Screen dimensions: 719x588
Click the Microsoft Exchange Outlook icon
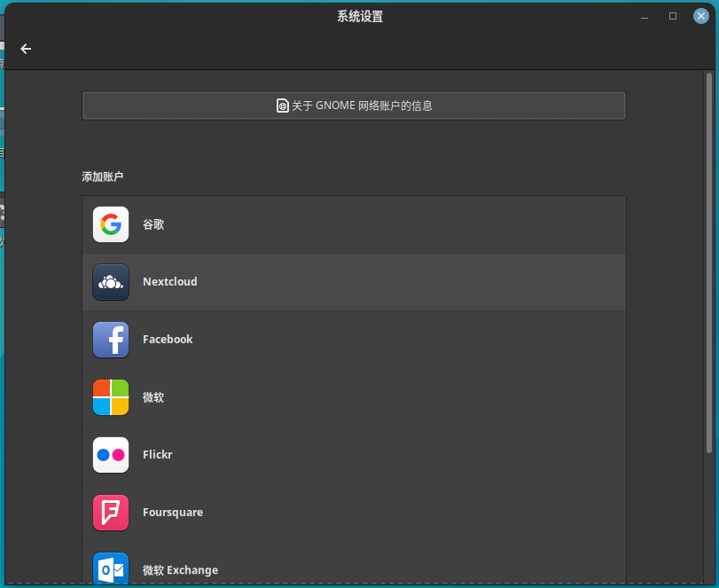(x=111, y=568)
